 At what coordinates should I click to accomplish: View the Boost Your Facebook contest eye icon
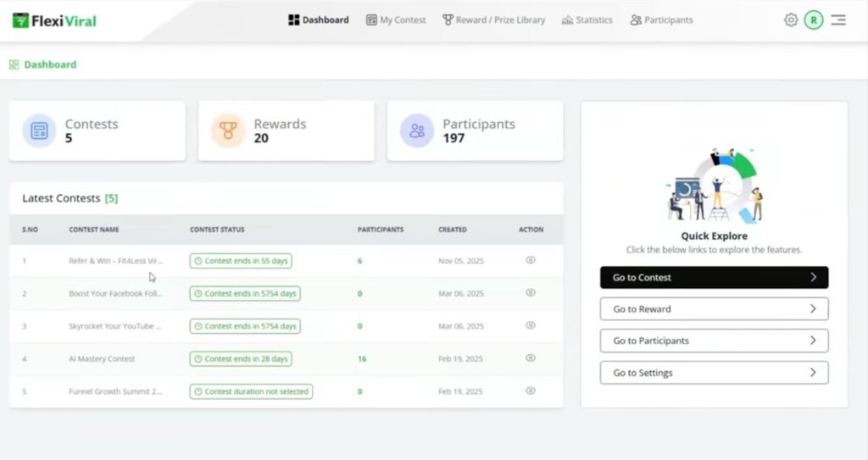(x=531, y=293)
